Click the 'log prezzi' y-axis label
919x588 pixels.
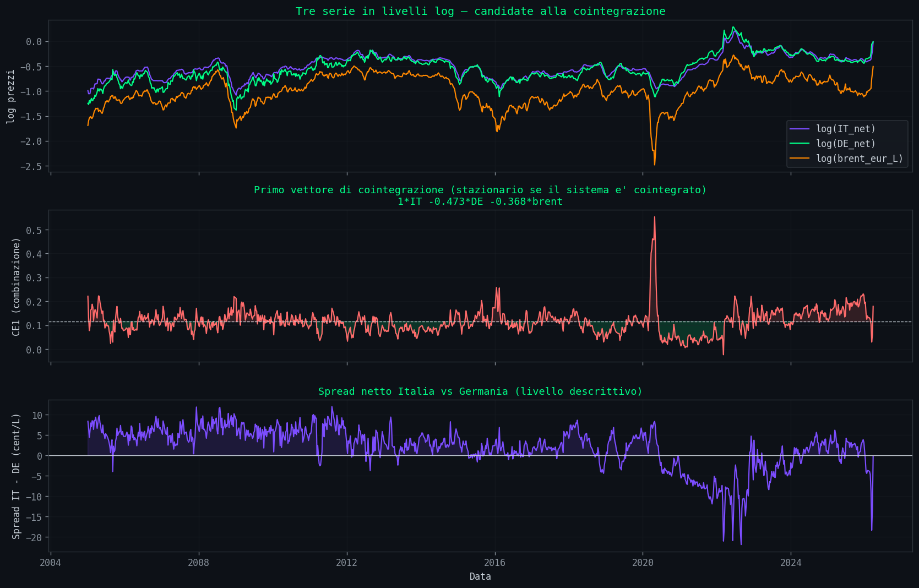click(10, 96)
